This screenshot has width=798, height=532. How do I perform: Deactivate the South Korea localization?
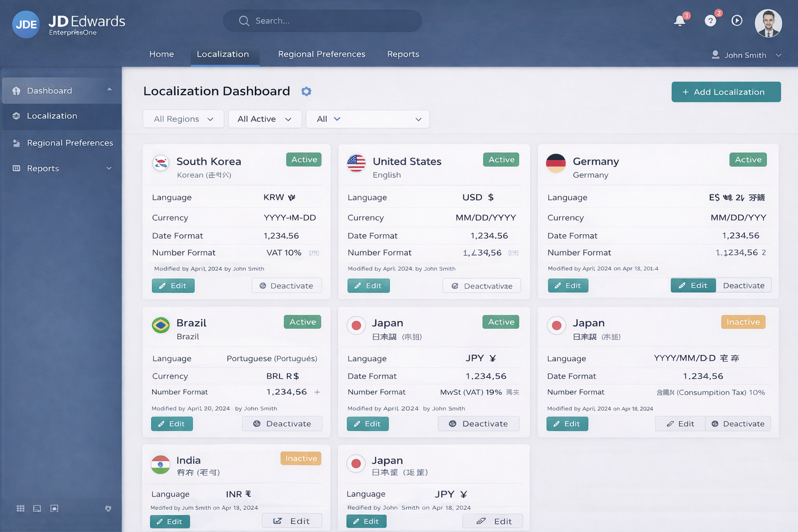point(286,286)
